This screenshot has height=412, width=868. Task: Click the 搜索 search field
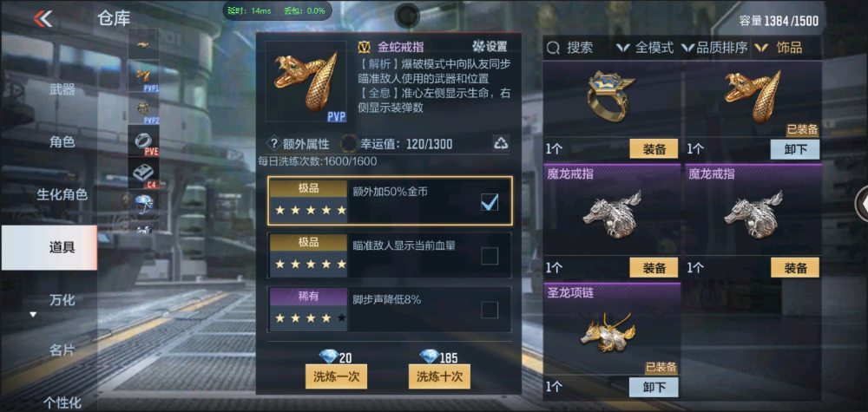point(577,48)
